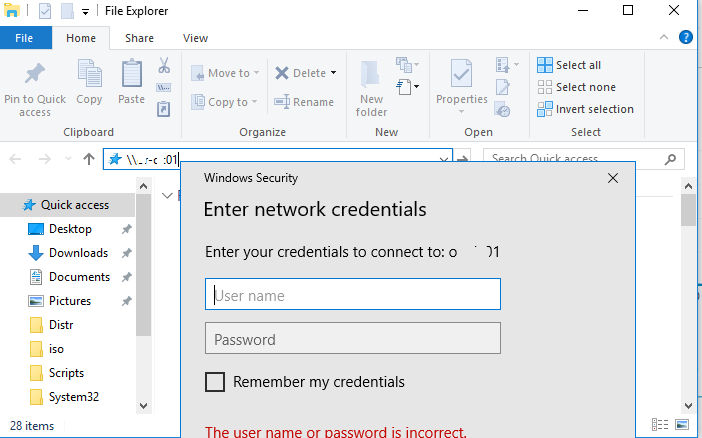702x438 pixels.
Task: Click the Cut scissors icon
Action: point(164,65)
